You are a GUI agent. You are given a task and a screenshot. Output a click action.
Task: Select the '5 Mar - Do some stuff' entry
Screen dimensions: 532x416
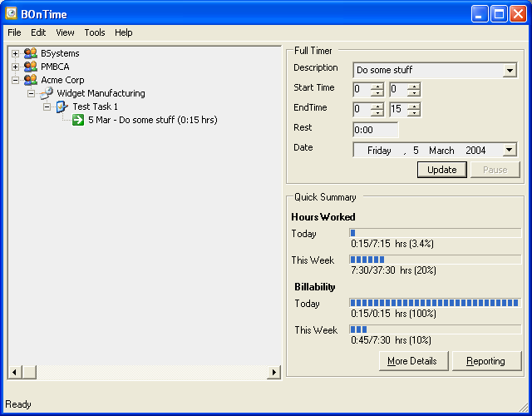(x=153, y=120)
